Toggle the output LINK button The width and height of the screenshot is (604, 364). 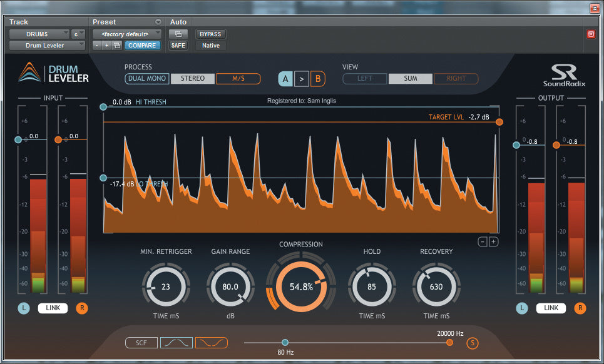551,308
